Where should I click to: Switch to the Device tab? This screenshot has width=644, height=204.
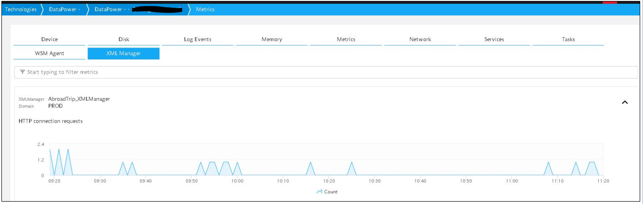pyautogui.click(x=50, y=39)
